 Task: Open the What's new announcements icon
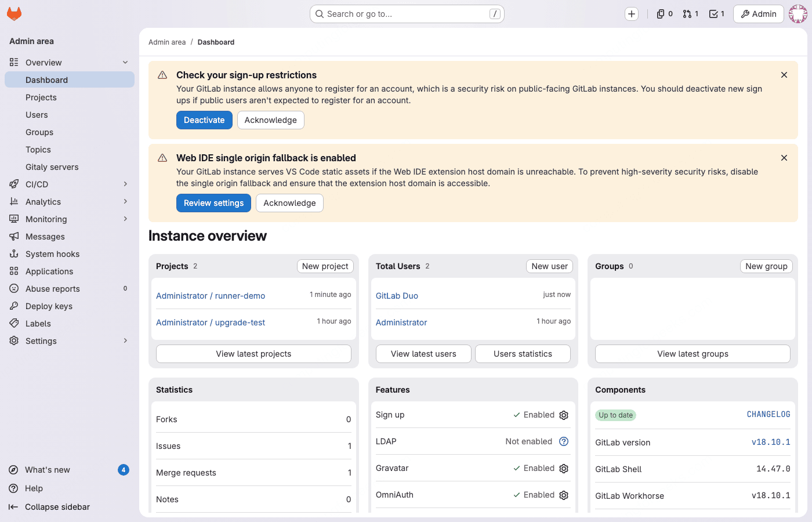pos(13,470)
